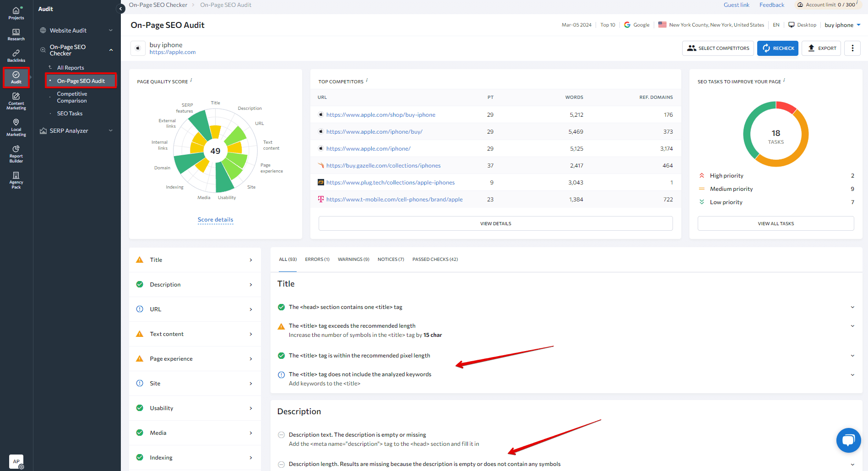Screen dimensions: 868x471
Task: Click the RECHECK button
Action: click(x=777, y=48)
